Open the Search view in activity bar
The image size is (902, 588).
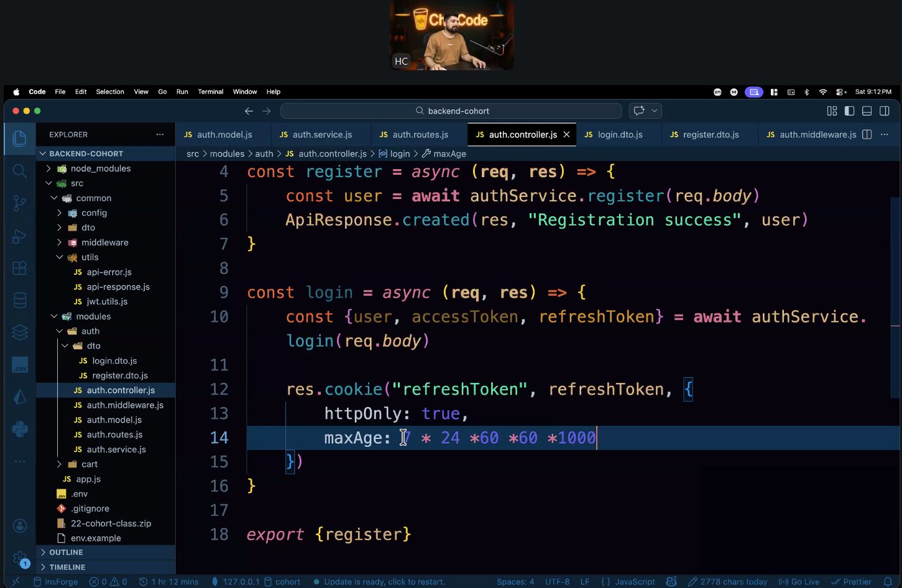pyautogui.click(x=19, y=171)
